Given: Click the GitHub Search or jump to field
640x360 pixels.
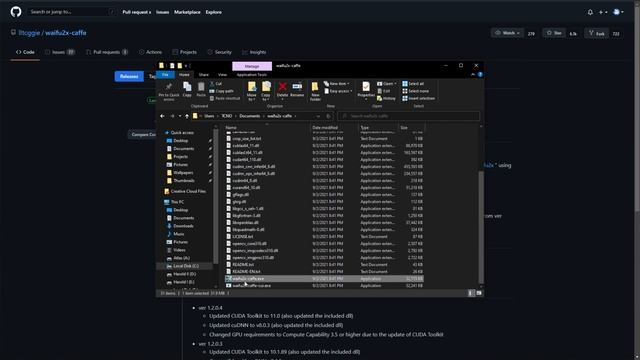Looking at the screenshot, I should (x=72, y=12).
